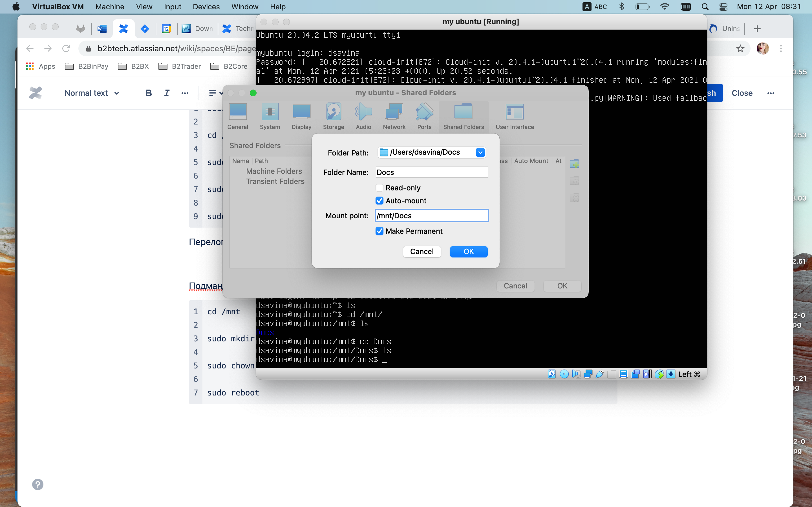812x507 pixels.
Task: Disable Auto-mount for the shared folder
Action: point(379,200)
